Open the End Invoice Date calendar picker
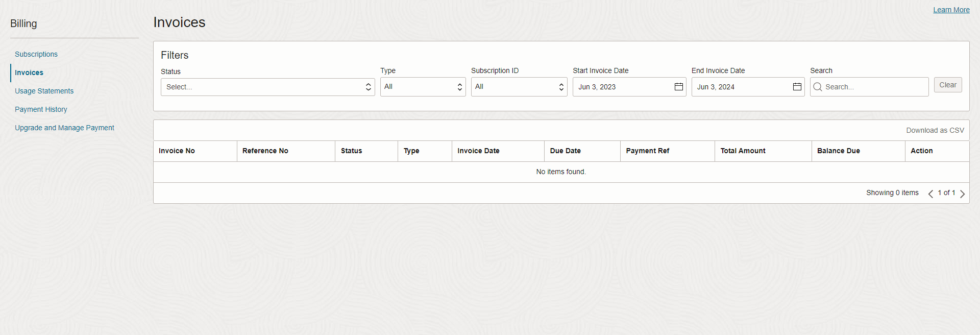Viewport: 980px width, 335px height. tap(797, 87)
